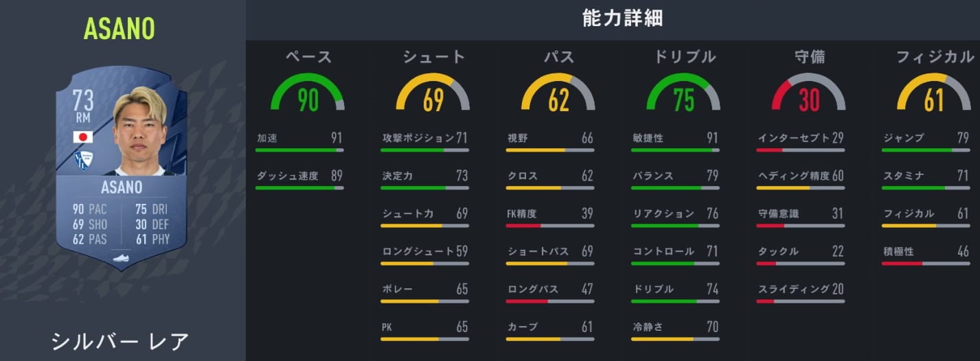Click the yellow シュート gauge showing 69

coord(433,94)
